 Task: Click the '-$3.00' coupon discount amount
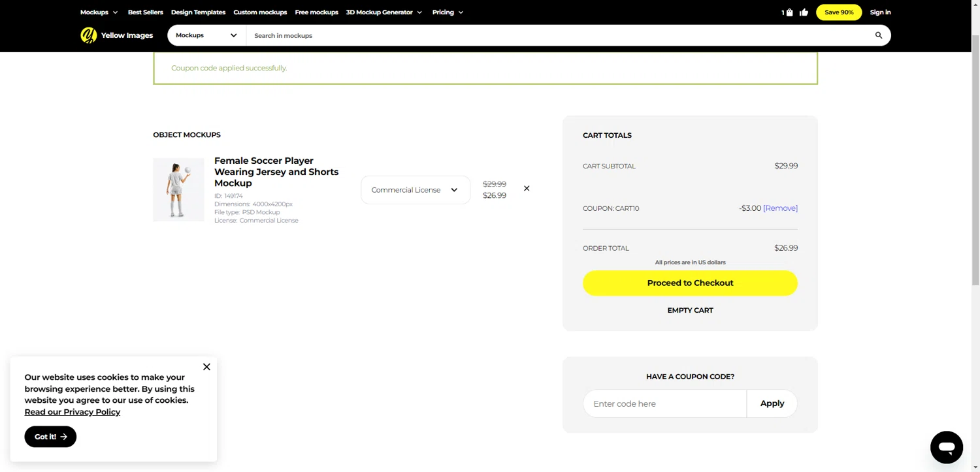[x=750, y=208]
